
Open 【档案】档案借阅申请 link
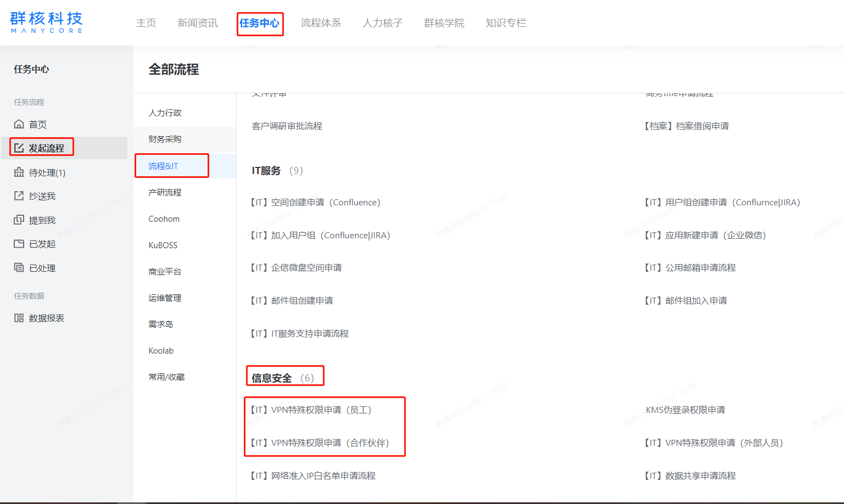(686, 126)
